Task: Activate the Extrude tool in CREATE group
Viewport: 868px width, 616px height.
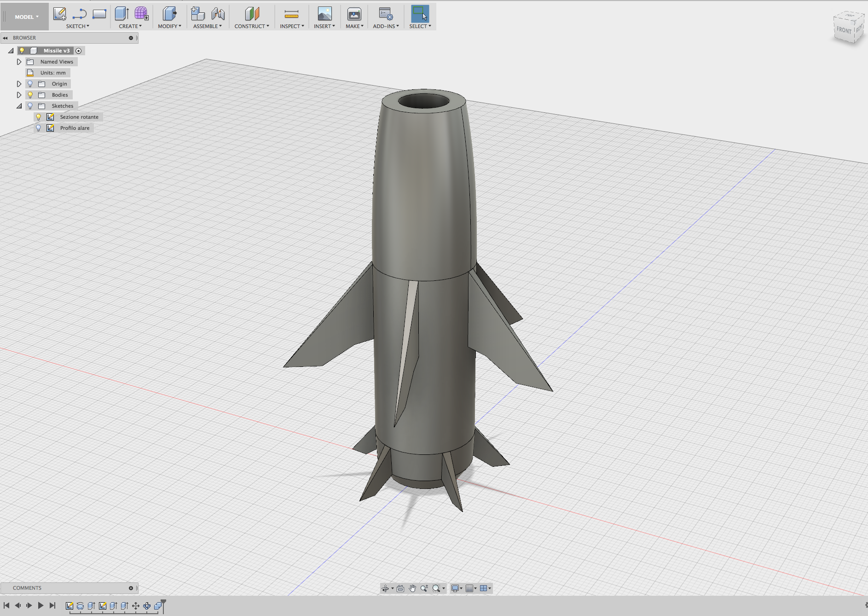Action: pyautogui.click(x=122, y=14)
